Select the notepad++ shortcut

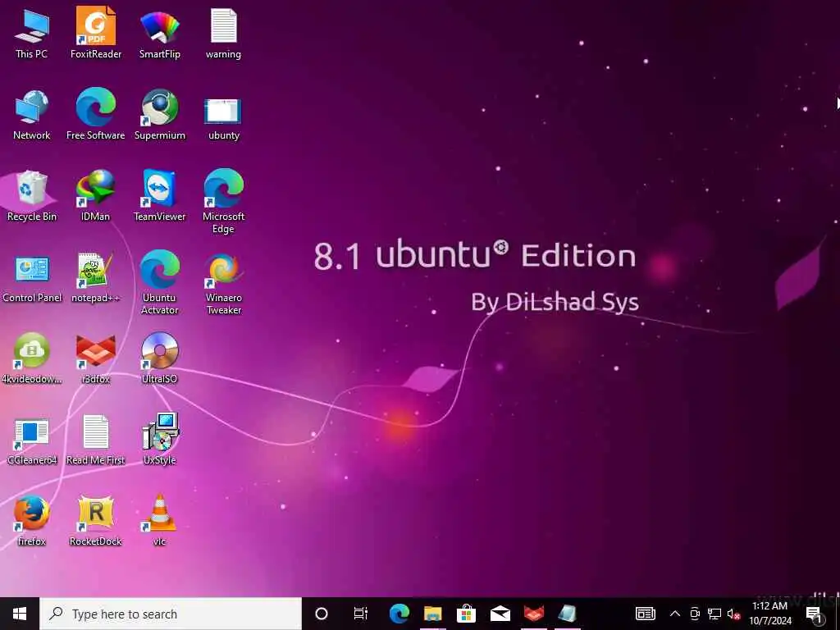pos(96,277)
